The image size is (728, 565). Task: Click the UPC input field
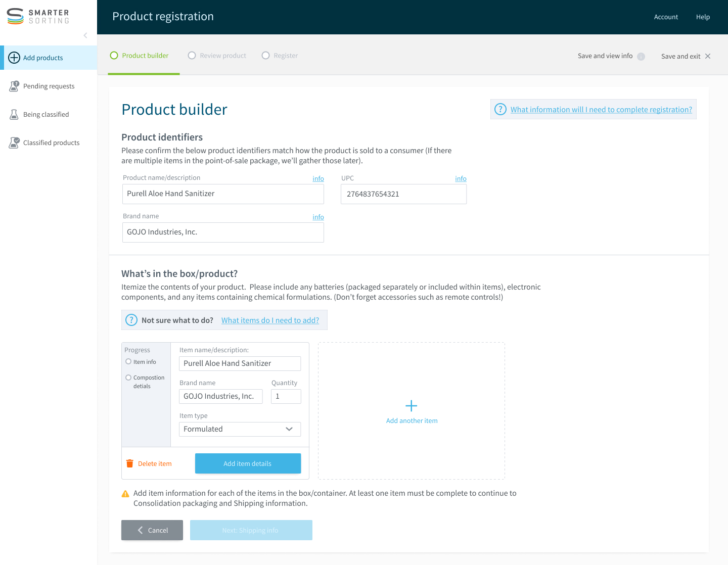403,194
